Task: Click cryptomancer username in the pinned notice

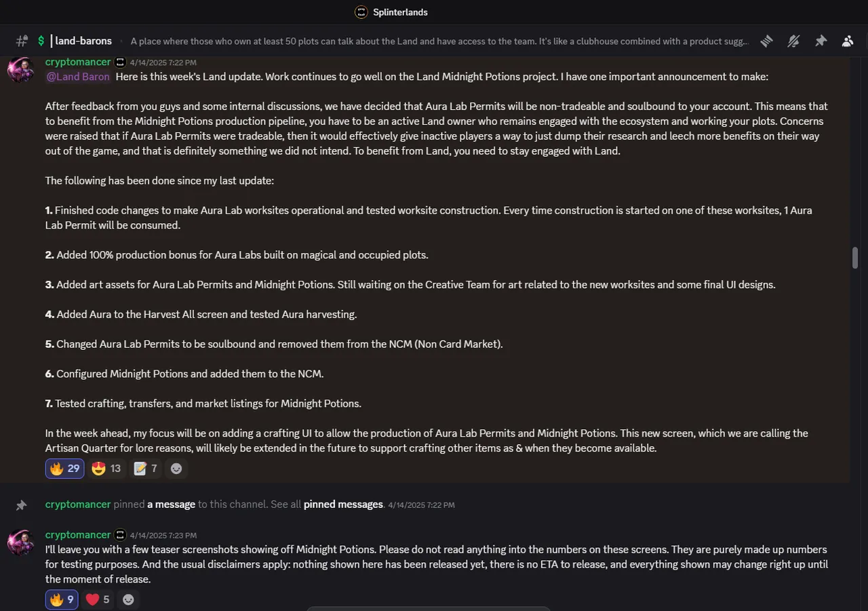Action: (x=78, y=505)
